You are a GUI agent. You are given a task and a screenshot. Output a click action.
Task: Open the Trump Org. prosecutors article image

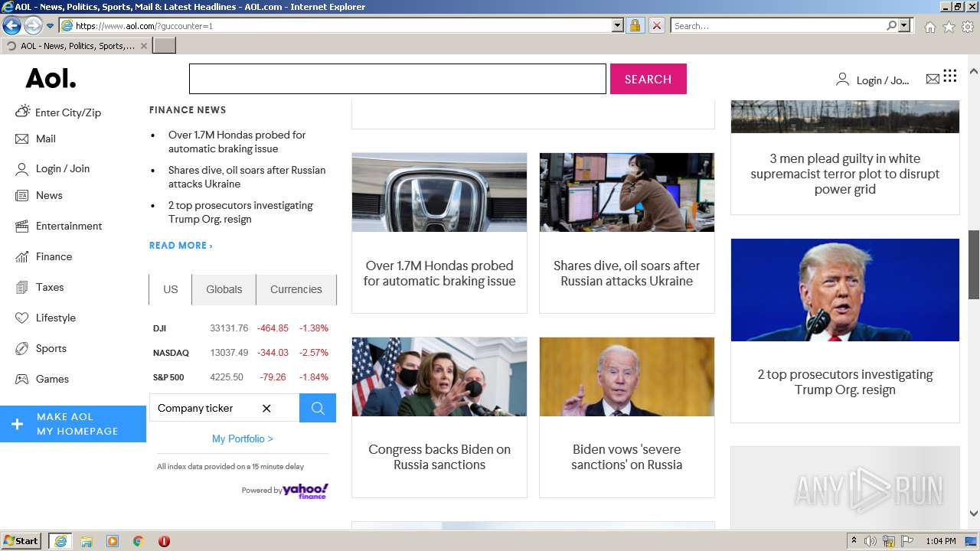click(845, 290)
